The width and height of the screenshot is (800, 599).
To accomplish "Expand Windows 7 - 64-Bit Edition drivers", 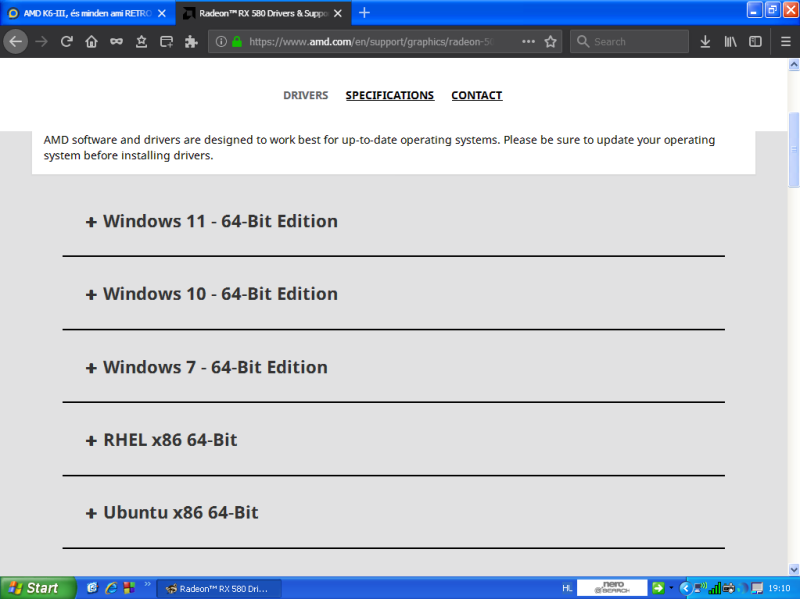I will (207, 367).
